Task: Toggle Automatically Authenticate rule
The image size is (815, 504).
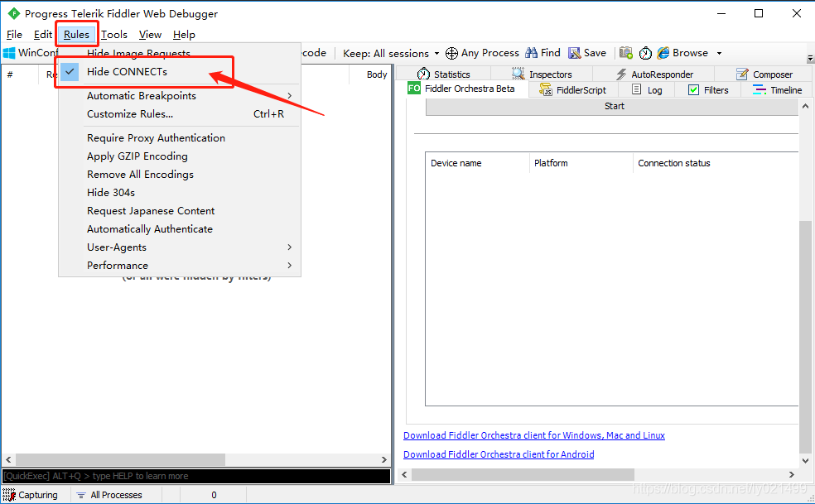Action: tap(180, 228)
